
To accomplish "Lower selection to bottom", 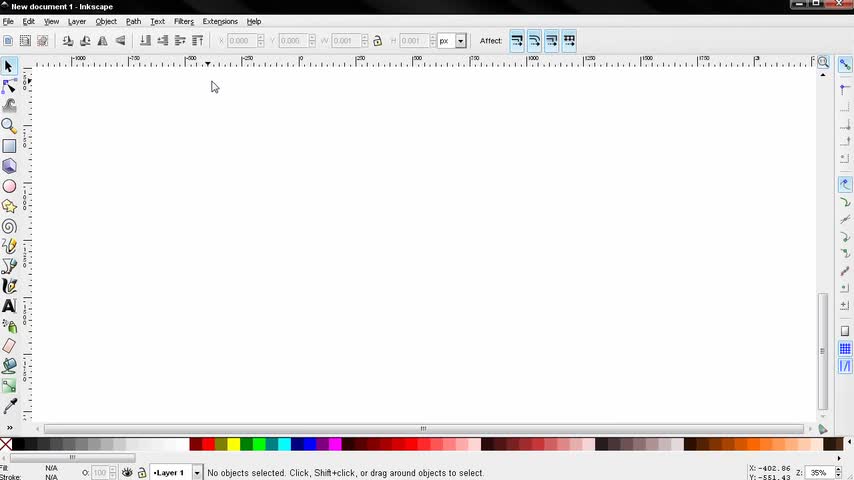I will 145,41.
